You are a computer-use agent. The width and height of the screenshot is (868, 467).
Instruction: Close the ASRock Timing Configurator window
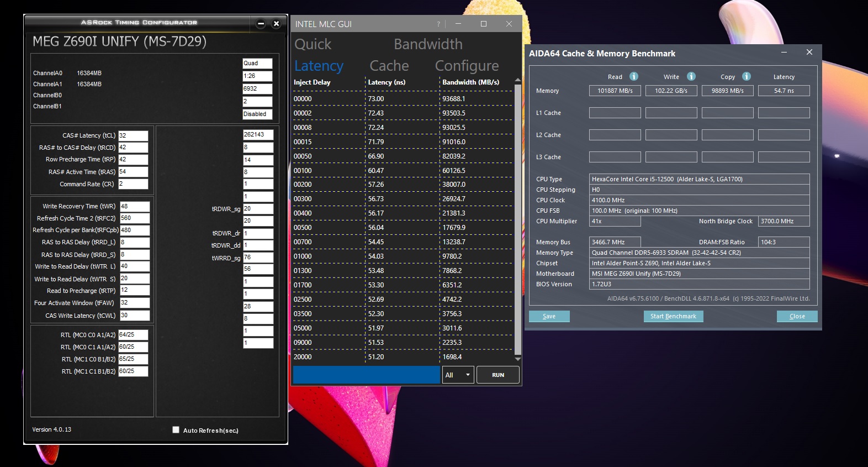(277, 23)
